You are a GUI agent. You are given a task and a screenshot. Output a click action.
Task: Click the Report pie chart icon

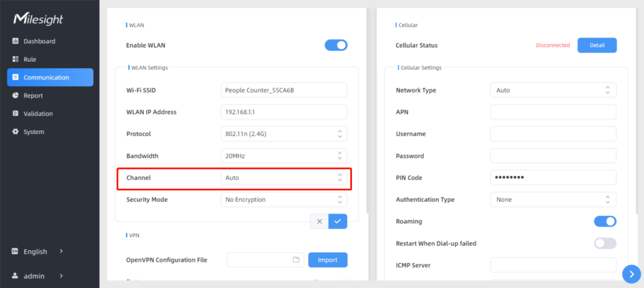click(16, 95)
